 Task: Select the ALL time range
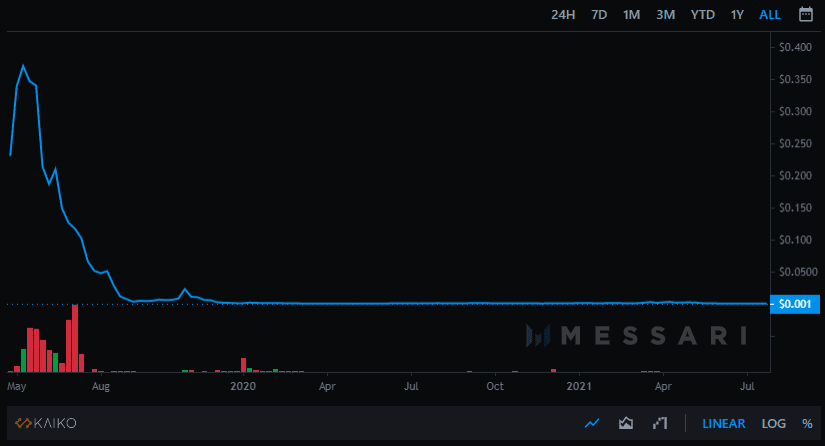coord(770,15)
